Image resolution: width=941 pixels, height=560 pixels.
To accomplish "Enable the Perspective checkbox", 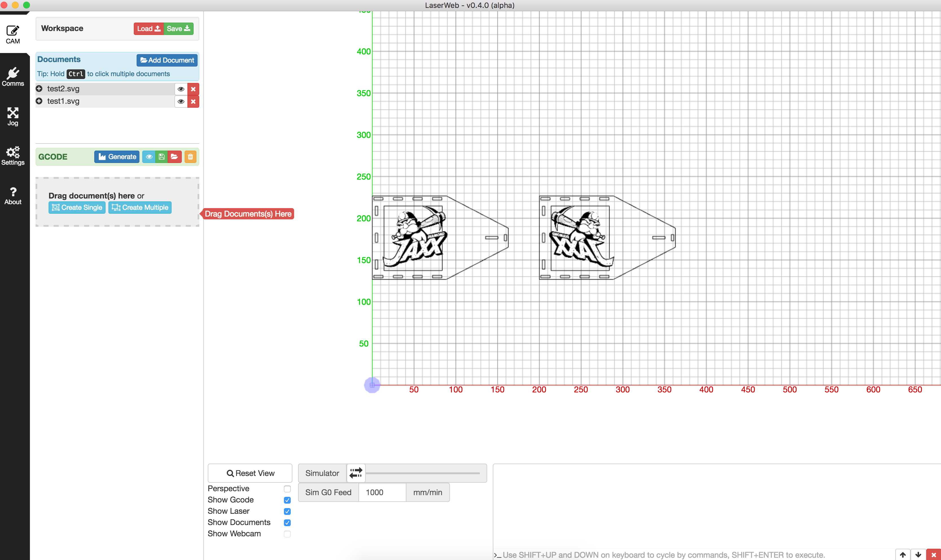I will coord(287,489).
